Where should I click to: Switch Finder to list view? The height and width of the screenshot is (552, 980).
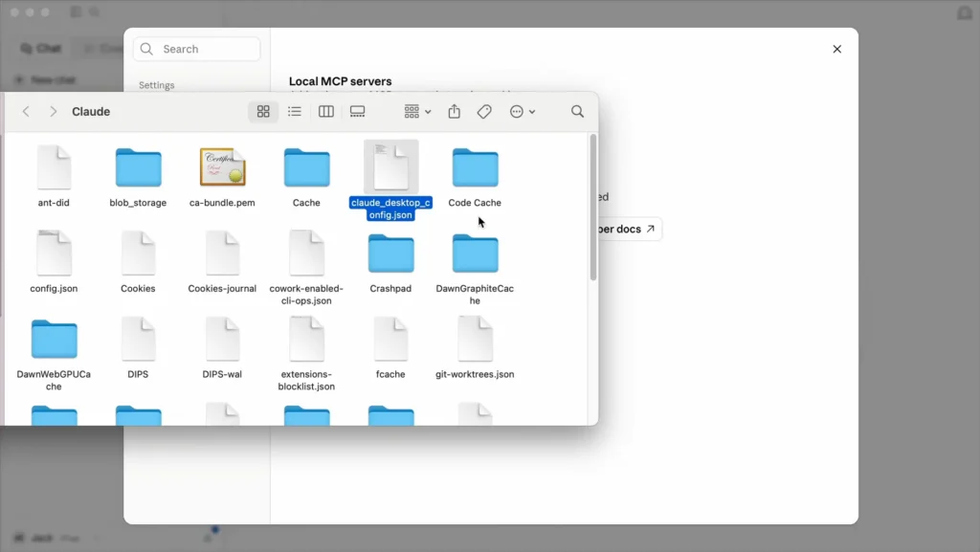(295, 112)
